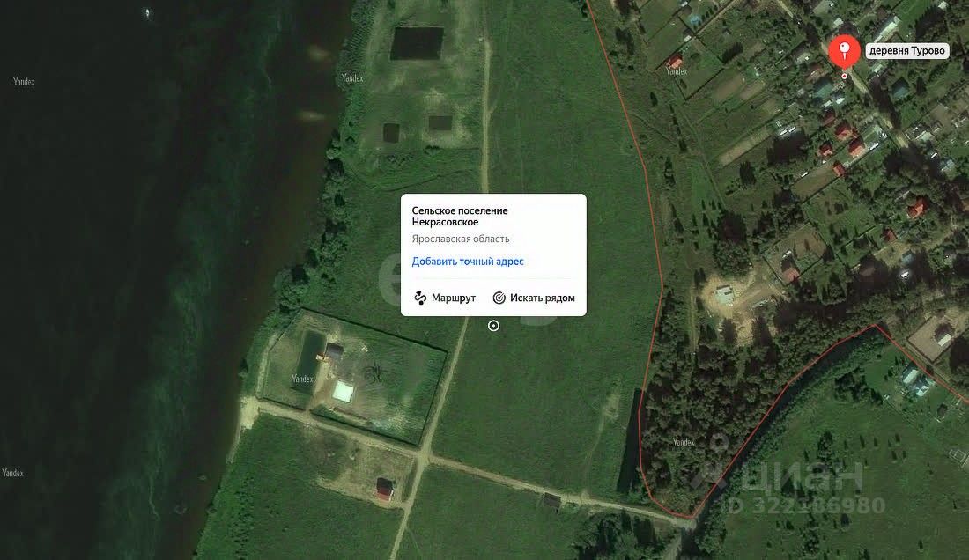Click the Yandex watermark over the river top-left
This screenshot has width=969, height=560.
click(x=24, y=82)
